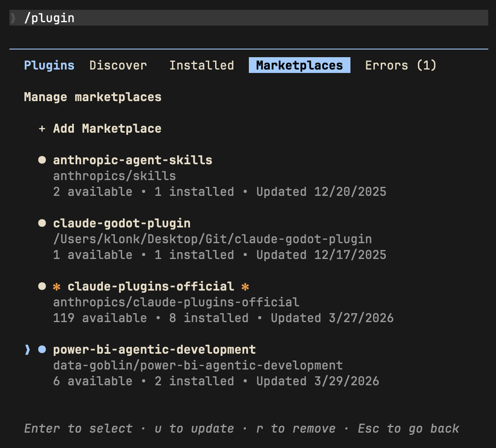Select the claude-plugins-official marketplace
Screen dimensions: 496x448
(151, 287)
